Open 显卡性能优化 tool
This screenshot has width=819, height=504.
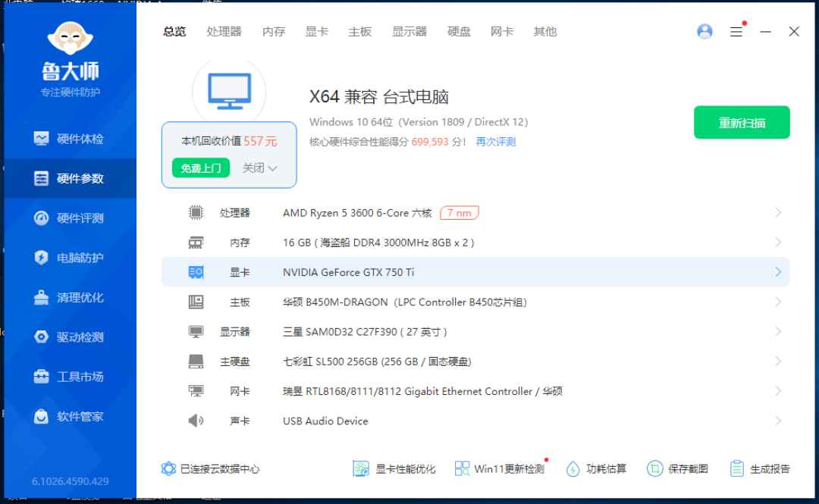pos(394,469)
